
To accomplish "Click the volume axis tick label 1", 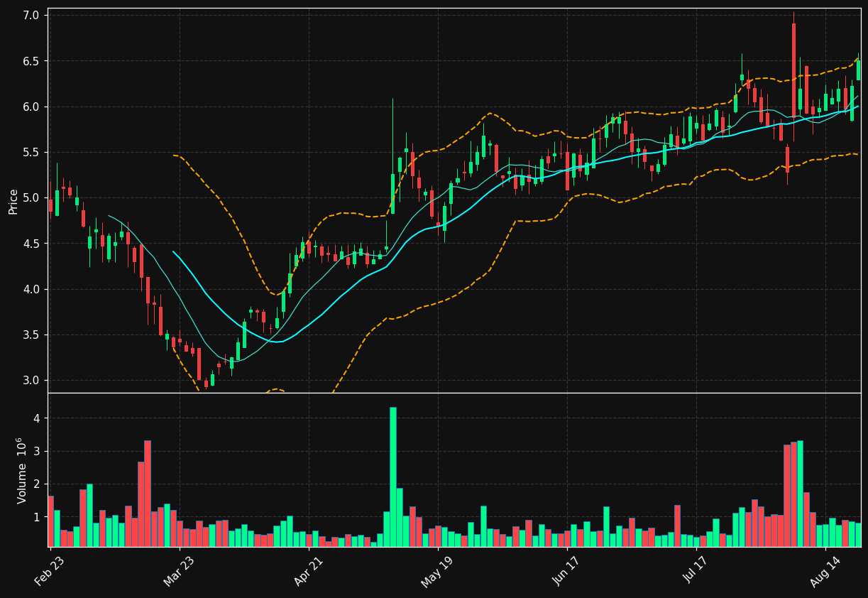I will pyautogui.click(x=38, y=517).
